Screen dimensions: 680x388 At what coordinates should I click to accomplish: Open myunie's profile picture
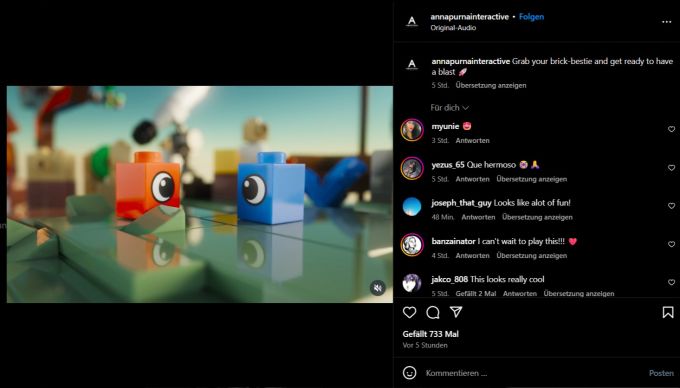[x=412, y=130]
